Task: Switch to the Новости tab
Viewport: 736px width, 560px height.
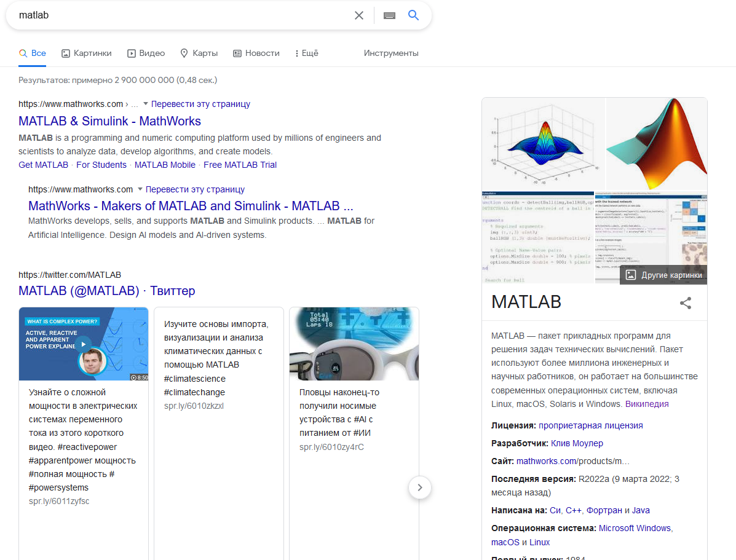Action: (x=256, y=53)
